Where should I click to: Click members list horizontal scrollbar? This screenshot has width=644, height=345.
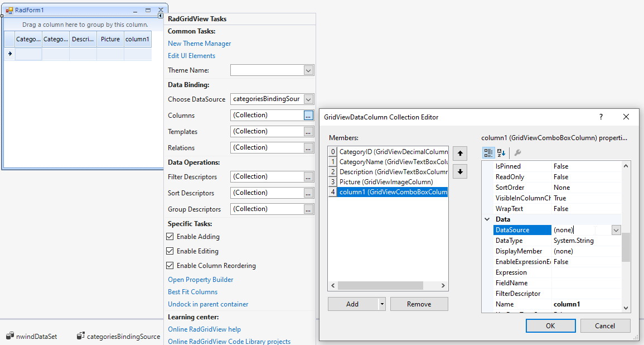pyautogui.click(x=388, y=285)
